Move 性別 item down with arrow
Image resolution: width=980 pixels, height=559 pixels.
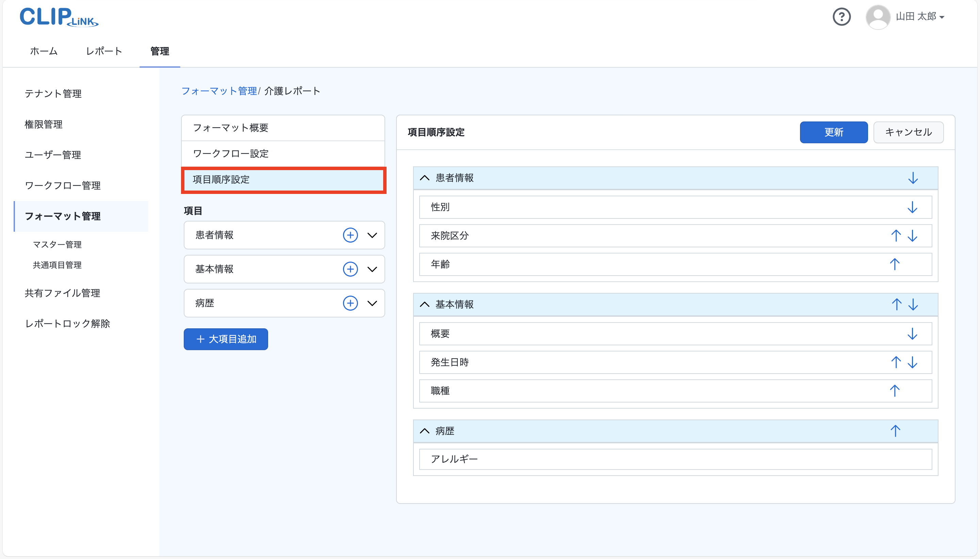[912, 207]
